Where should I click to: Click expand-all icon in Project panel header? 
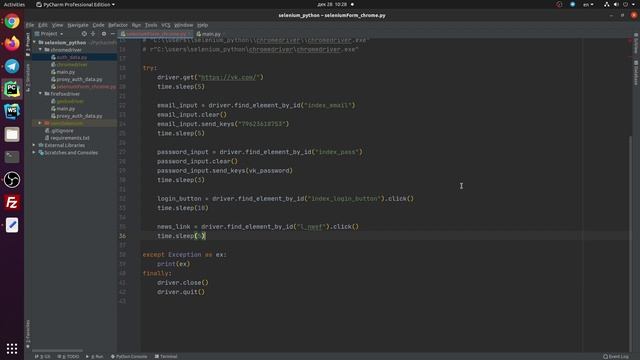coord(93,34)
